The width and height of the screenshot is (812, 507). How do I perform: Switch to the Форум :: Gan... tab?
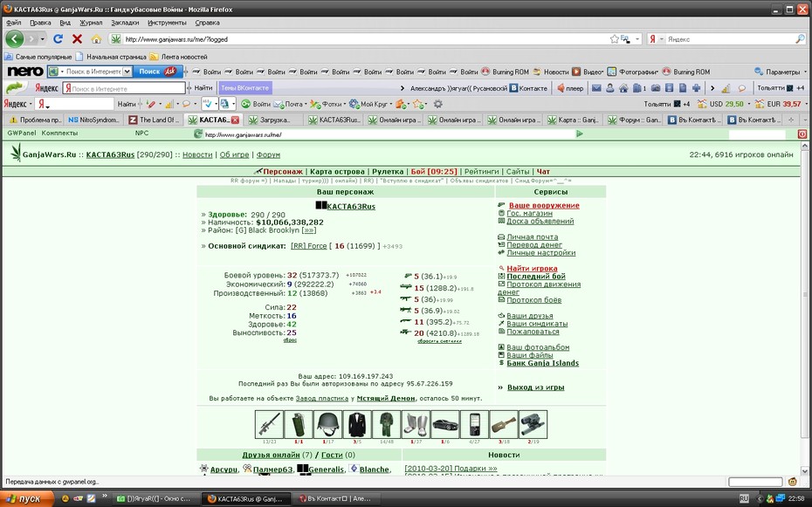click(634, 120)
